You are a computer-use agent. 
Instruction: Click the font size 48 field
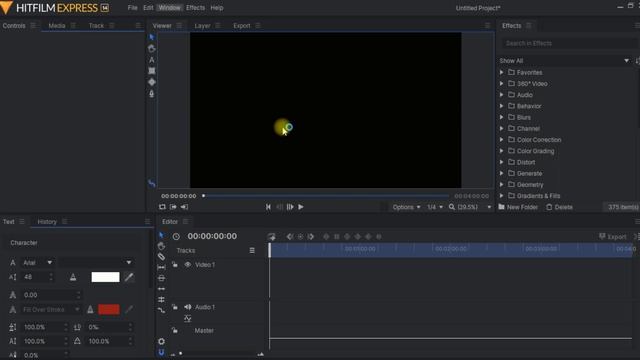38,277
